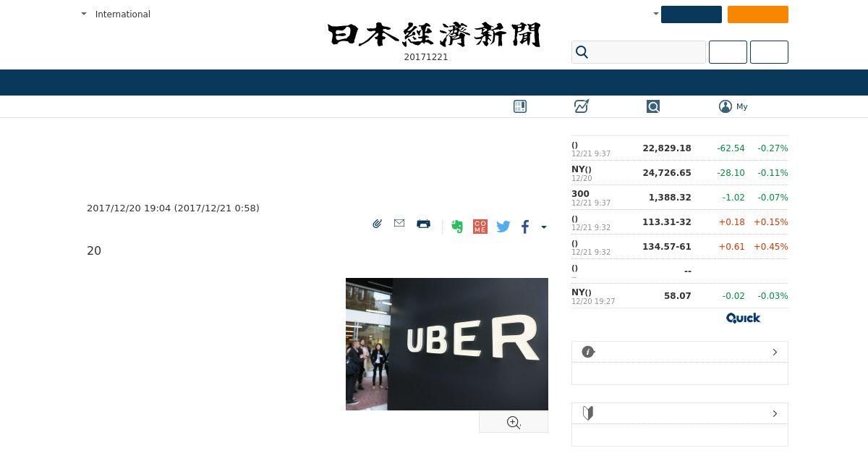
Task: Share the article on Twitter
Action: (x=503, y=227)
